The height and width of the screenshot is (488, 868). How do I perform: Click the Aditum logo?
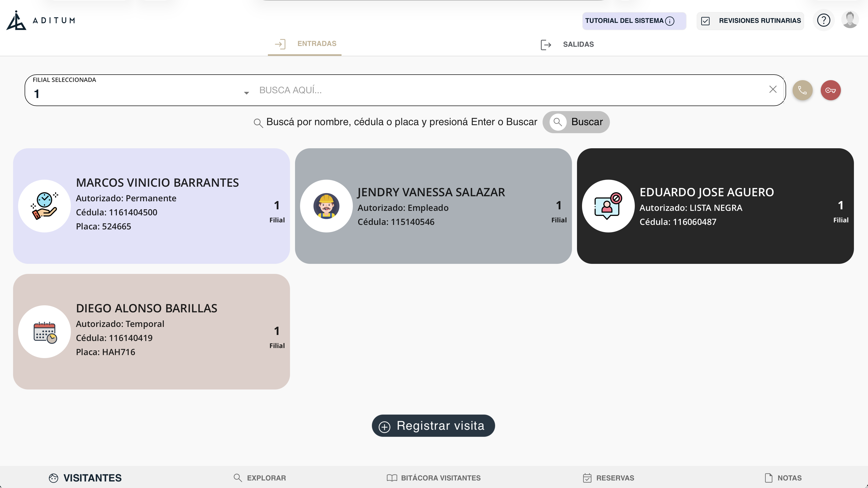tap(41, 20)
